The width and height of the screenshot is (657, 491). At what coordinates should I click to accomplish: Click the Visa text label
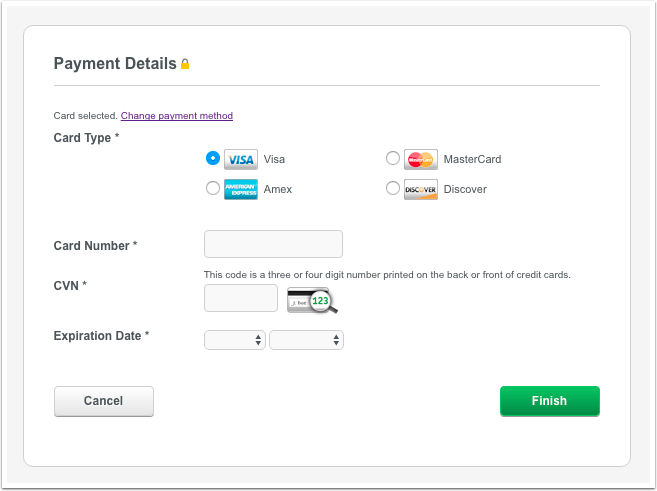274,159
